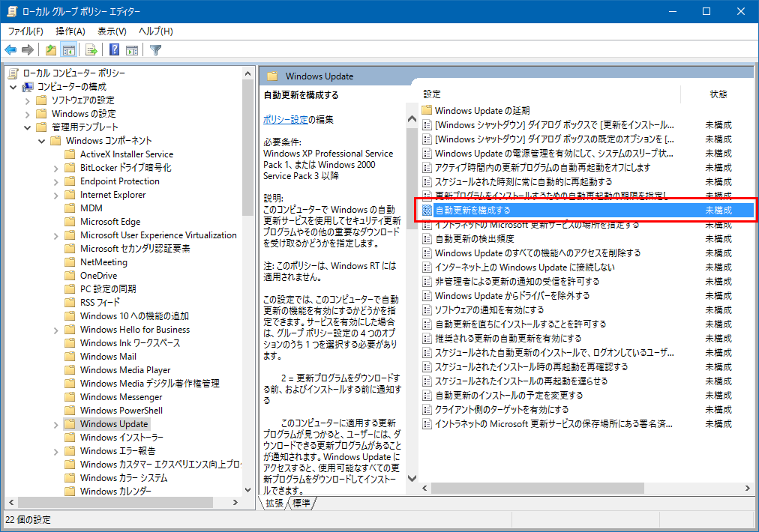This screenshot has height=532, width=759.
Task: Click the ポリシー設定 edit link
Action: pos(286,119)
